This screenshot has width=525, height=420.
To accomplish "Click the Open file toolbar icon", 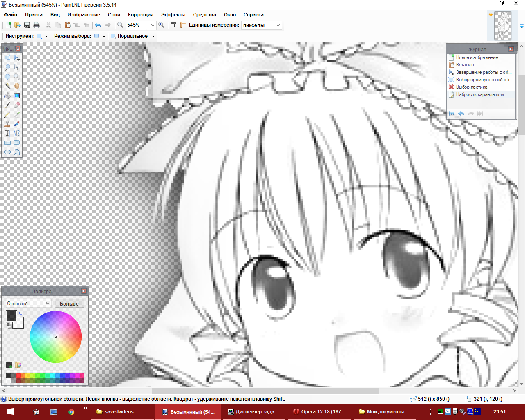I will [x=18, y=25].
